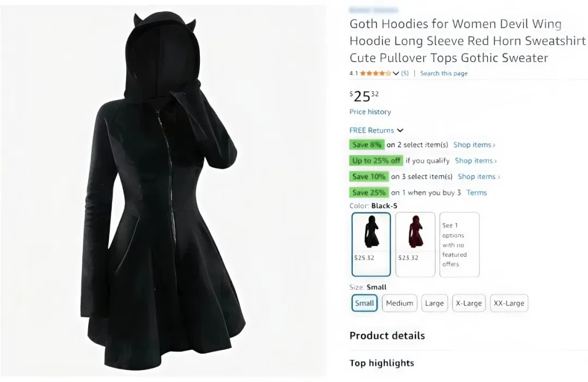The image size is (588, 382).
Task: Choose size XX-Large
Action: click(509, 303)
